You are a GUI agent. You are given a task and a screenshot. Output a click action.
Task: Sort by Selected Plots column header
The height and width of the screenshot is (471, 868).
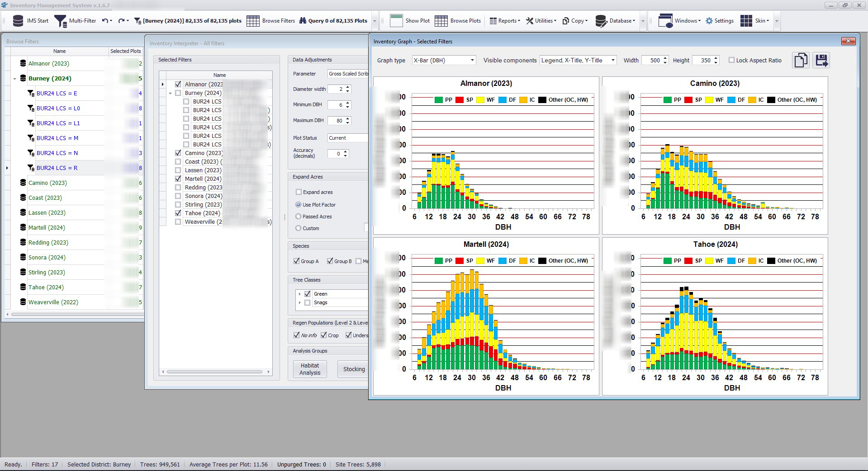point(126,51)
